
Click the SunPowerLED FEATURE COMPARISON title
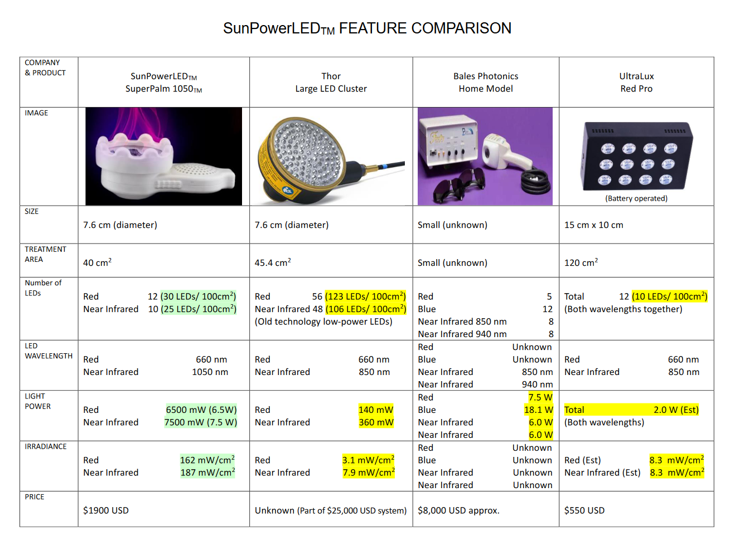367,28
